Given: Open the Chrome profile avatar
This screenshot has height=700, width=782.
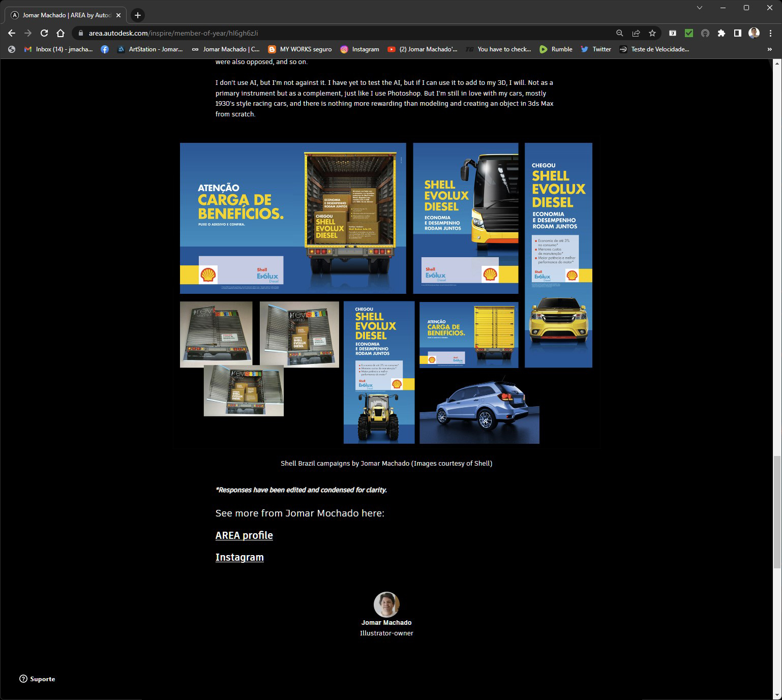Looking at the screenshot, I should click(x=754, y=33).
